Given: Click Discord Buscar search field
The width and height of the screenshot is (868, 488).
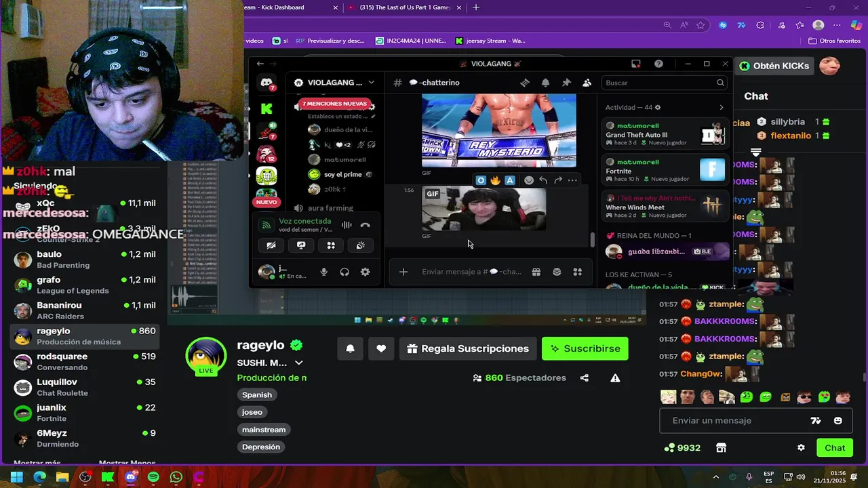Looking at the screenshot, I should [x=664, y=83].
